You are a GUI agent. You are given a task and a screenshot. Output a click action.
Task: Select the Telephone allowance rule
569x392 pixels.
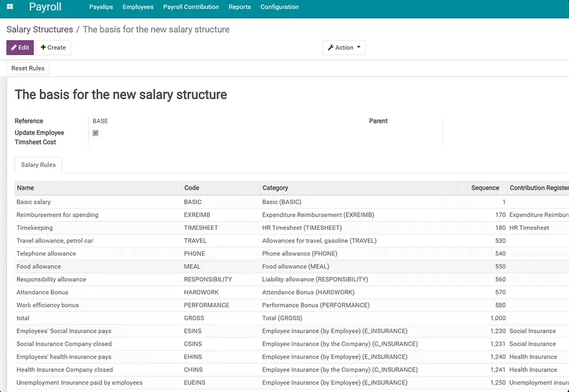pyautogui.click(x=110, y=253)
